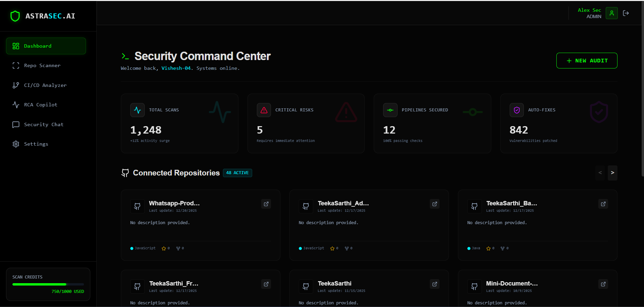Viewport: 644px width, 307px height.
Task: Click the Vishesh-04 username link
Action: (x=176, y=68)
